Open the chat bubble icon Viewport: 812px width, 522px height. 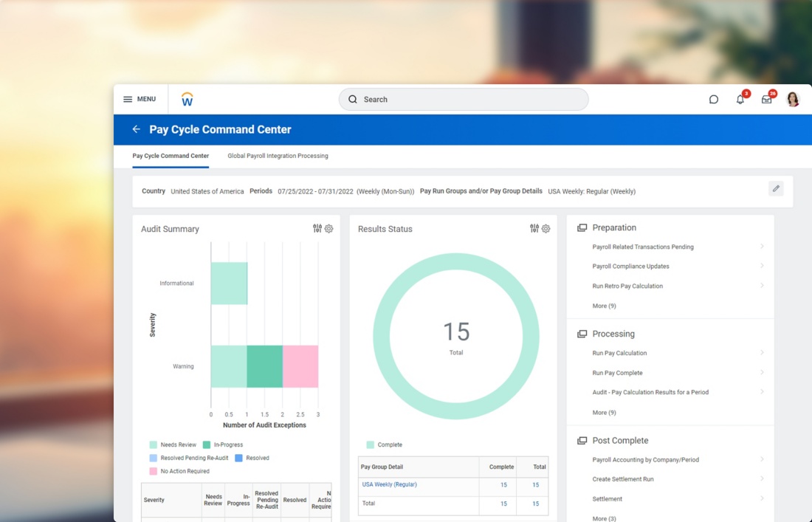[x=714, y=100]
